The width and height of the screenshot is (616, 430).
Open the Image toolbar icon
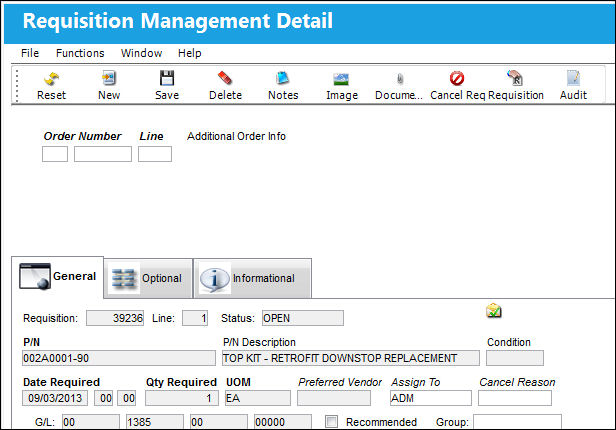coord(341,79)
